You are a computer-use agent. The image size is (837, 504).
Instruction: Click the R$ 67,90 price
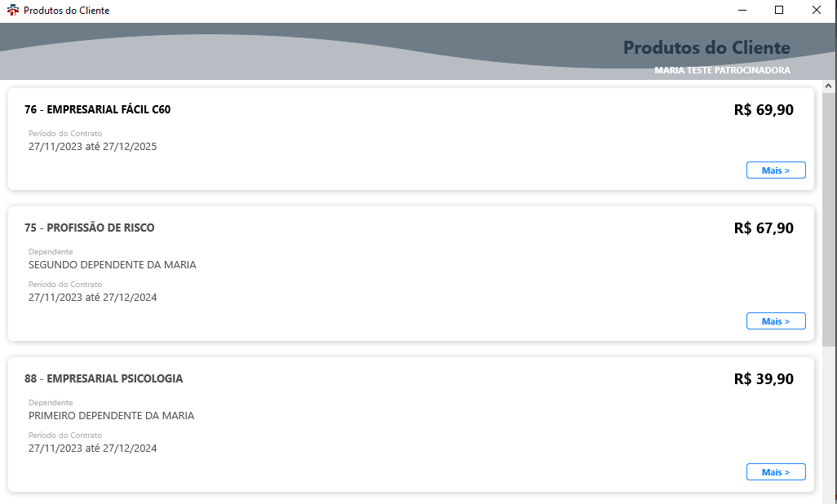[764, 228]
